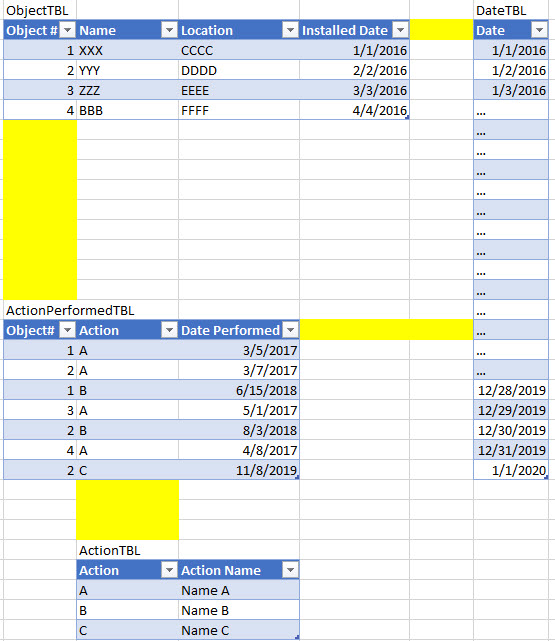This screenshot has width=555, height=641.
Task: Select the FFFF location cell
Action: point(239,110)
